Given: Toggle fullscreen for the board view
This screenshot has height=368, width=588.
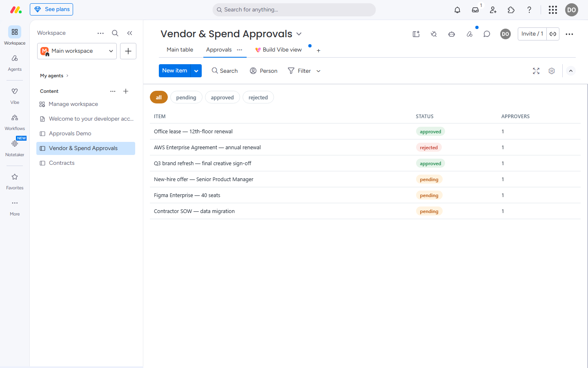Looking at the screenshot, I should click(x=536, y=71).
